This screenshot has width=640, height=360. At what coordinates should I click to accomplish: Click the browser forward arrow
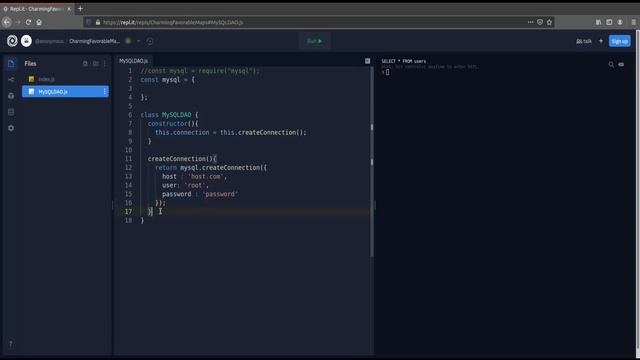[18, 22]
